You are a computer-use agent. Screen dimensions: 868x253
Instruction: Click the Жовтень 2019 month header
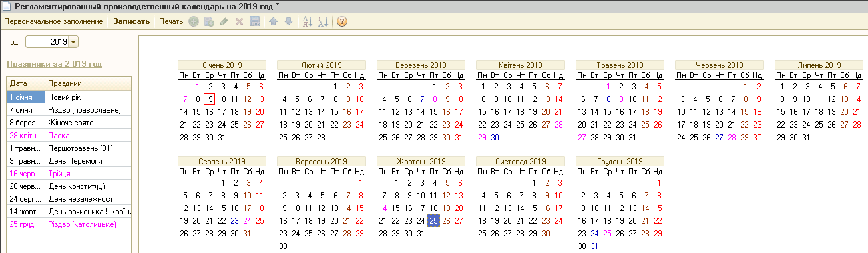(421, 162)
